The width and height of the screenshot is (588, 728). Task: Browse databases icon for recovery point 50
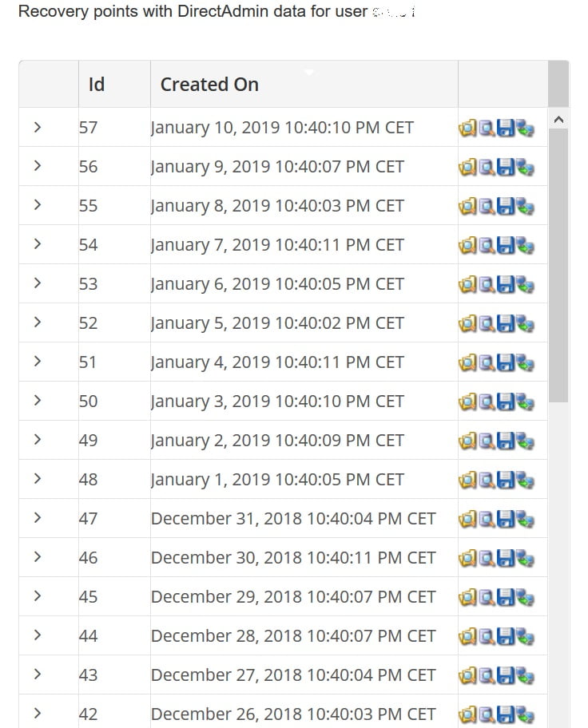coord(487,402)
